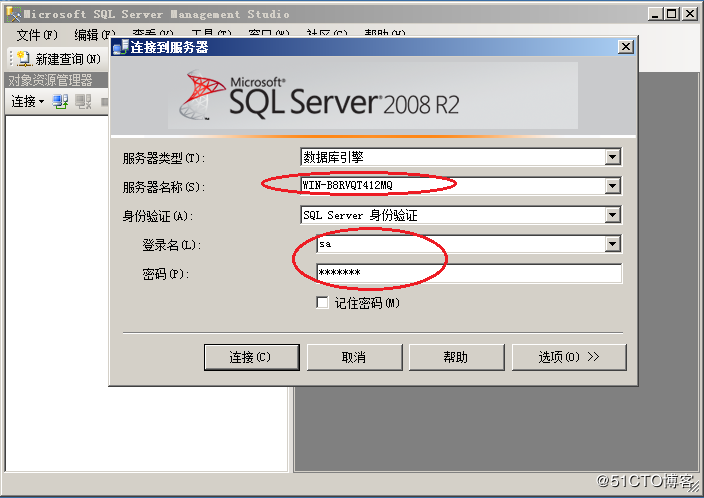Click the Help (帮助) button in the dialog

click(456, 357)
